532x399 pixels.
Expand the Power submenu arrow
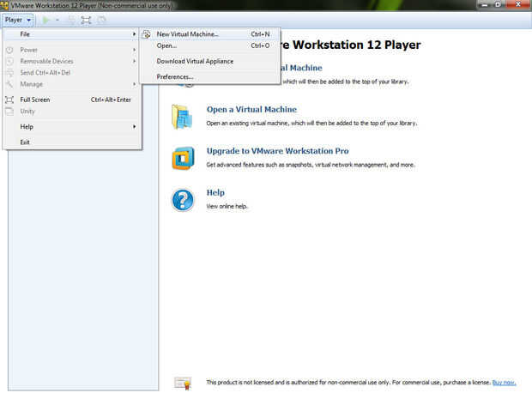(135, 50)
